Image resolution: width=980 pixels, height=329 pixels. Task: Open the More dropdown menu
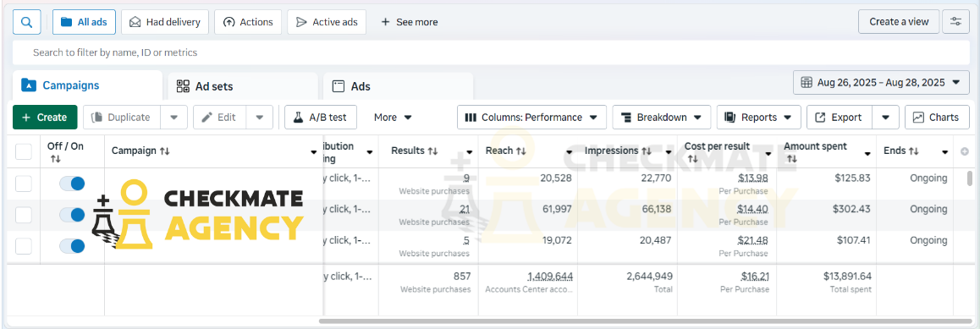(394, 118)
